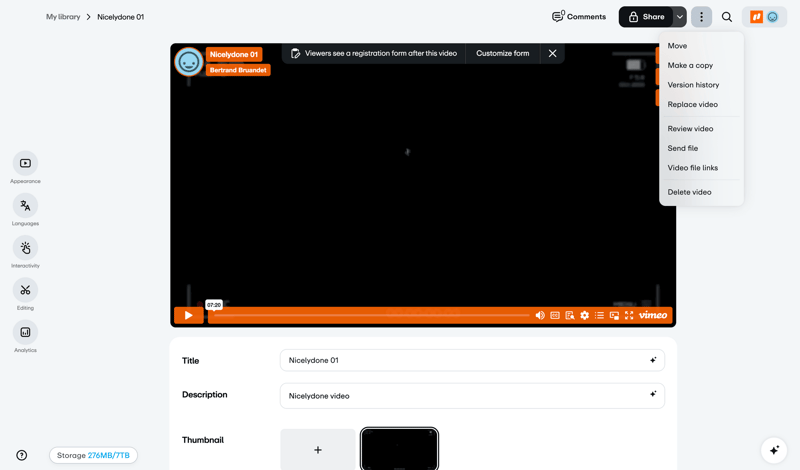Click the Nicelydone 01 video title badge
This screenshot has width=800, height=470.
click(234, 54)
